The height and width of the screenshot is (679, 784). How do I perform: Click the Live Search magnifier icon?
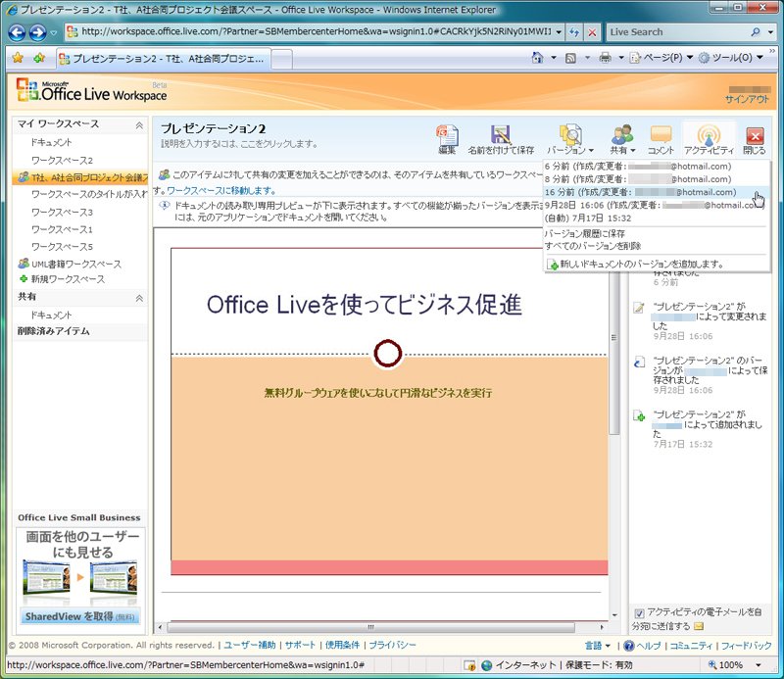756,32
